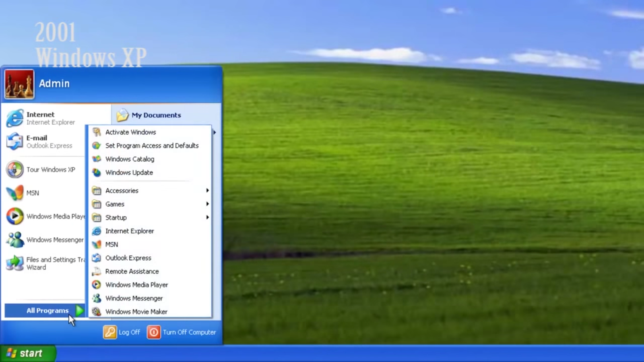Screen dimensions: 644x362
Task: Click 'Files and Settings Transfer Wizard' text
Action: pyautogui.click(x=56, y=263)
